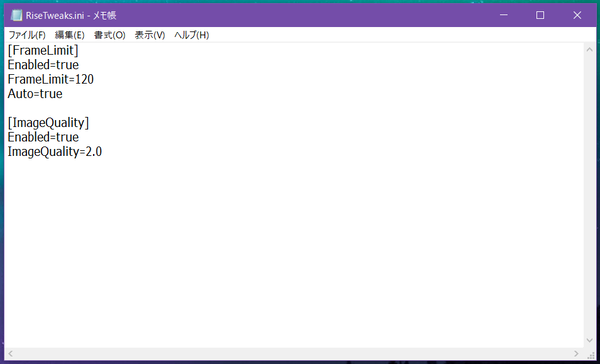Click the Notepad icon in title bar
The width and height of the screenshot is (600, 364).
pyautogui.click(x=16, y=15)
